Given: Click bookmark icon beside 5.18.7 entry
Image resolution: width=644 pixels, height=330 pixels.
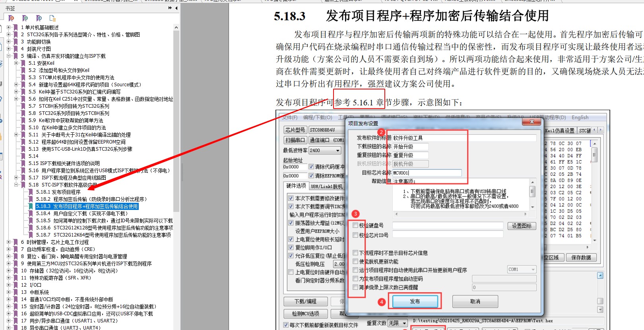Looking at the screenshot, I should click(x=31, y=235).
